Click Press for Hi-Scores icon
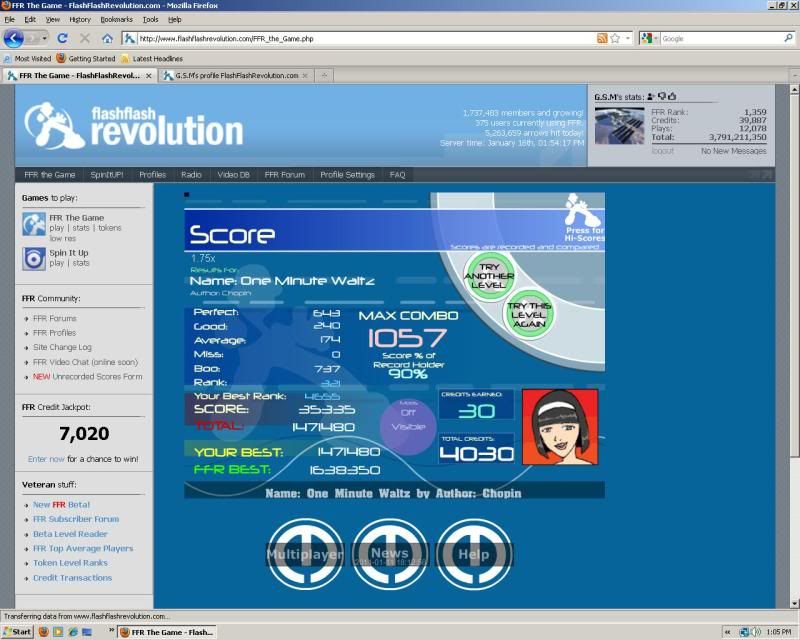Viewport: 800px width, 640px height. click(584, 217)
